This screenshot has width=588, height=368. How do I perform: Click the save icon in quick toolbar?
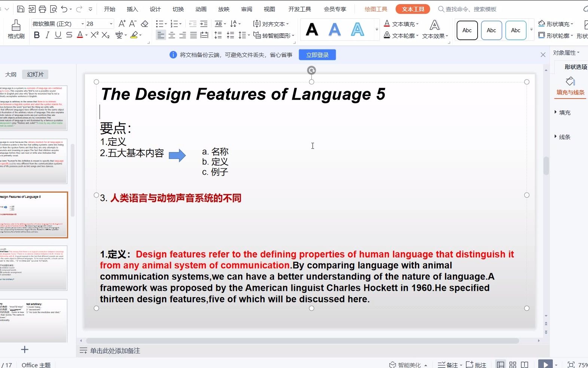point(21,9)
